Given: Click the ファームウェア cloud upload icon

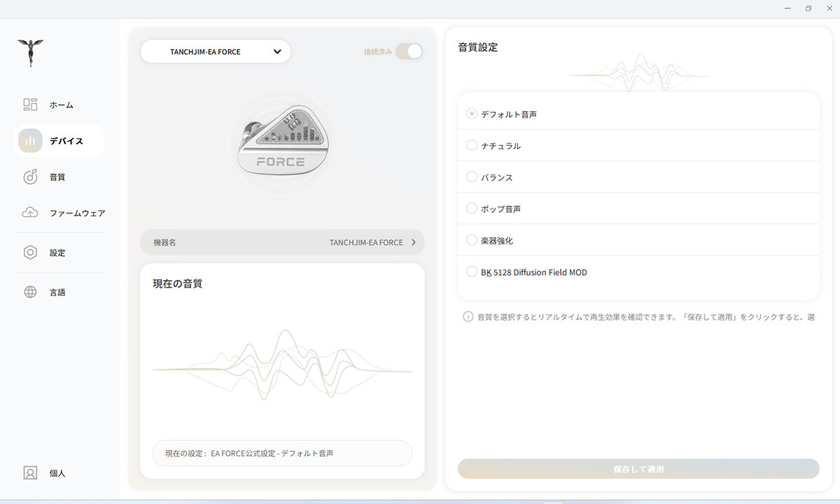Looking at the screenshot, I should [30, 213].
